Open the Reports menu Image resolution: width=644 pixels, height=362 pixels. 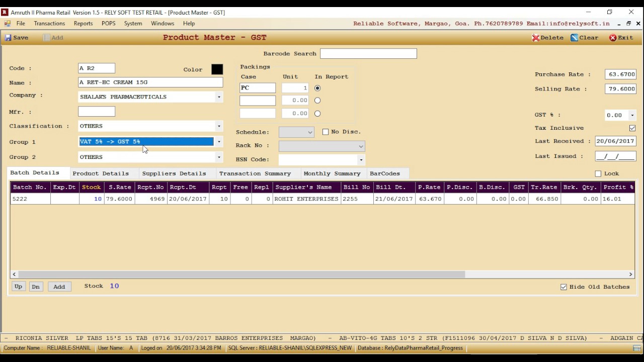83,24
